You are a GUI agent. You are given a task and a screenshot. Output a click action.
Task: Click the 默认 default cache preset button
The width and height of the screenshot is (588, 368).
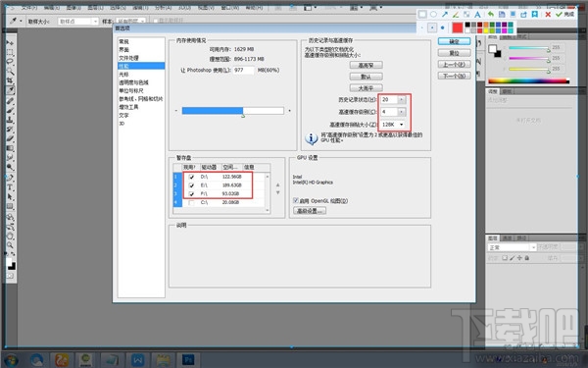click(x=366, y=77)
